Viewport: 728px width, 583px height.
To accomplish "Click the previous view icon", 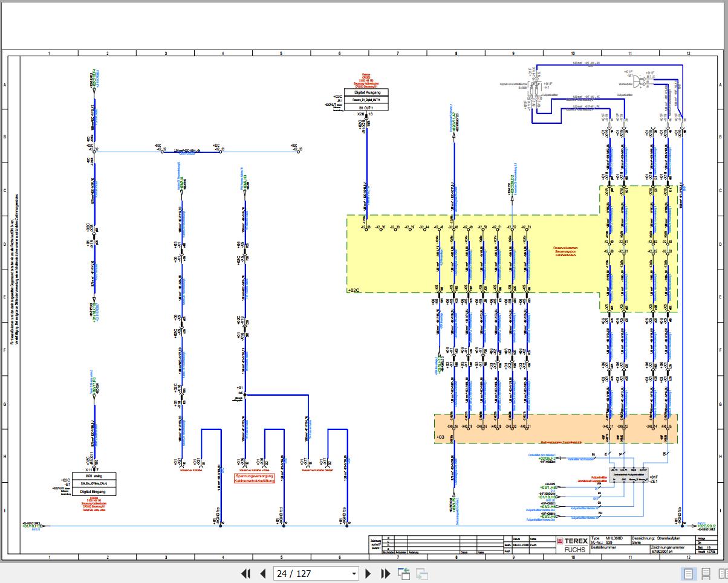I will (403, 573).
